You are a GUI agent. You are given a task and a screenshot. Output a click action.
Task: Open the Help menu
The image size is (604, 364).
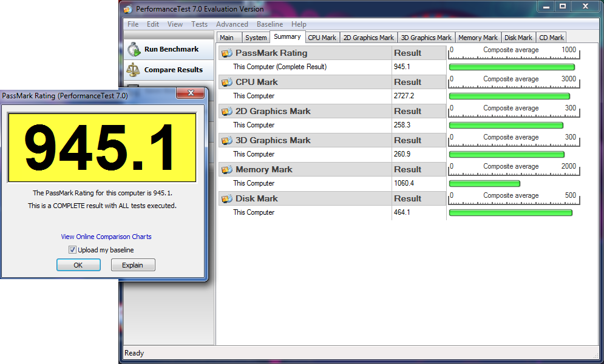click(x=299, y=24)
